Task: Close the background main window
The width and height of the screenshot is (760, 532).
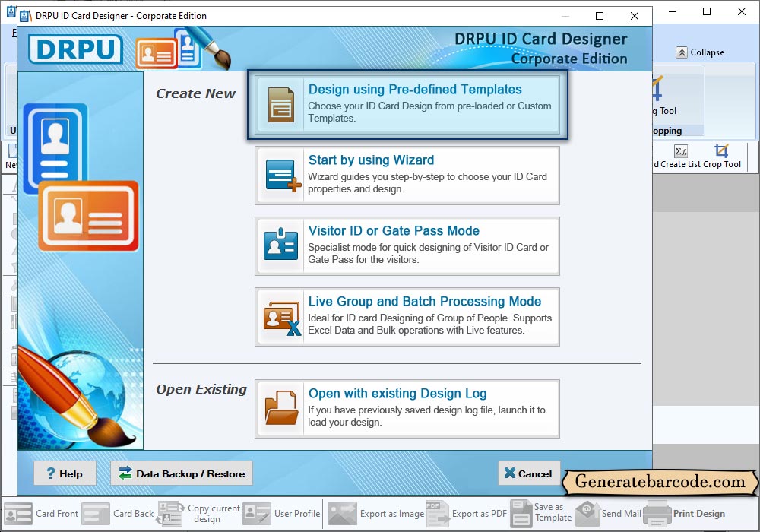Action: click(x=742, y=11)
